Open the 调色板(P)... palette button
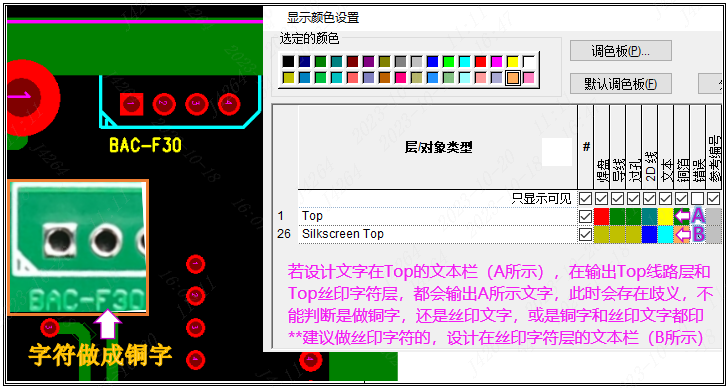 coord(620,51)
